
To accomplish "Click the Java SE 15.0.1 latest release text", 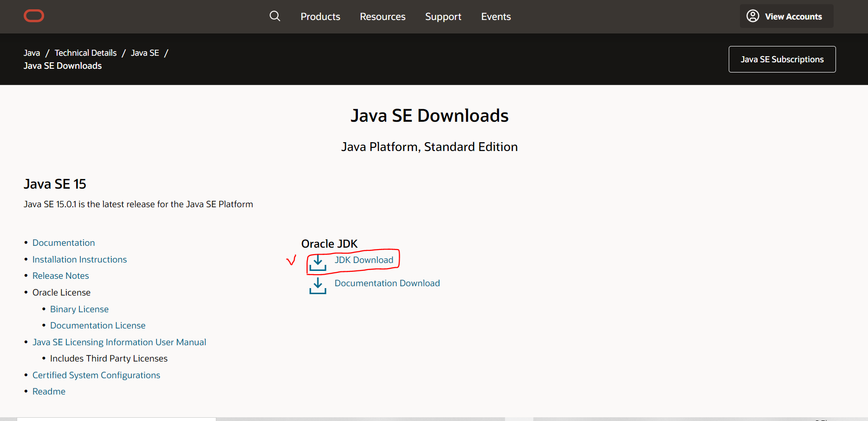I will (138, 204).
